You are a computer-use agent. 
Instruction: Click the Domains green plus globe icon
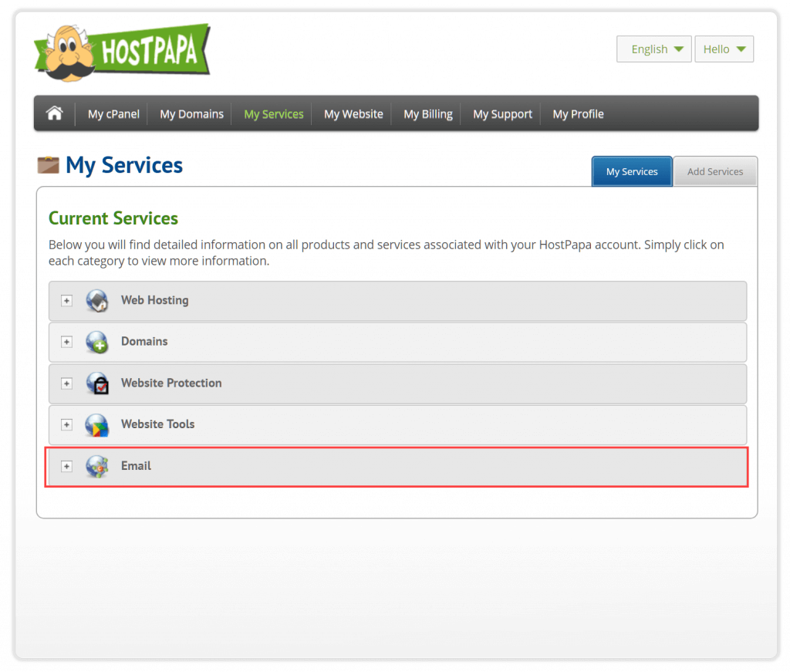(x=96, y=342)
